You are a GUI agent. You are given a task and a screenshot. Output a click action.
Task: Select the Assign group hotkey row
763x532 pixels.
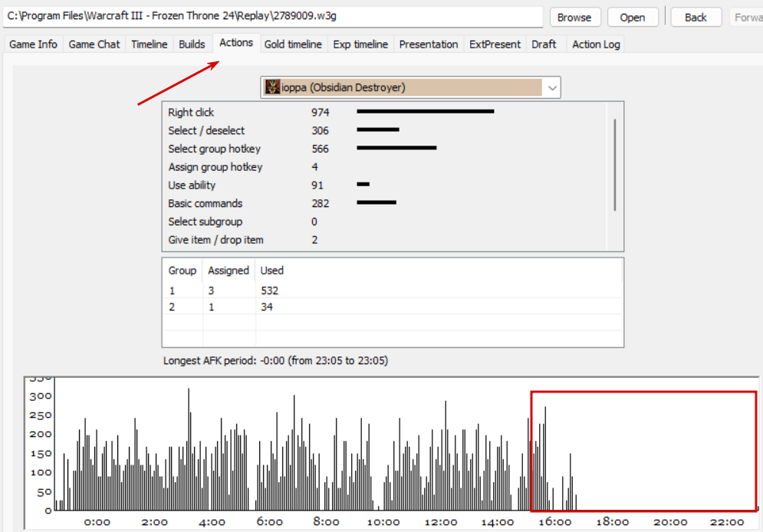click(384, 167)
